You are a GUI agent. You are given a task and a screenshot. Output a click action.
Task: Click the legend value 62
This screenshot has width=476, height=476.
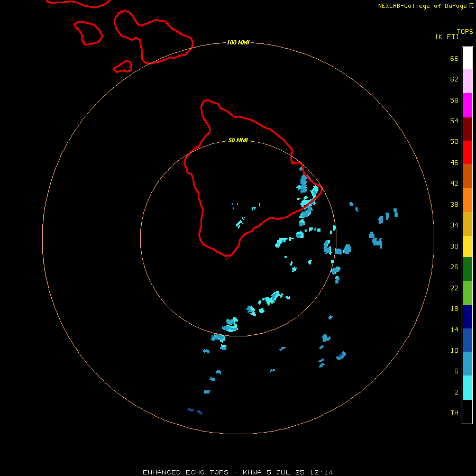point(454,79)
